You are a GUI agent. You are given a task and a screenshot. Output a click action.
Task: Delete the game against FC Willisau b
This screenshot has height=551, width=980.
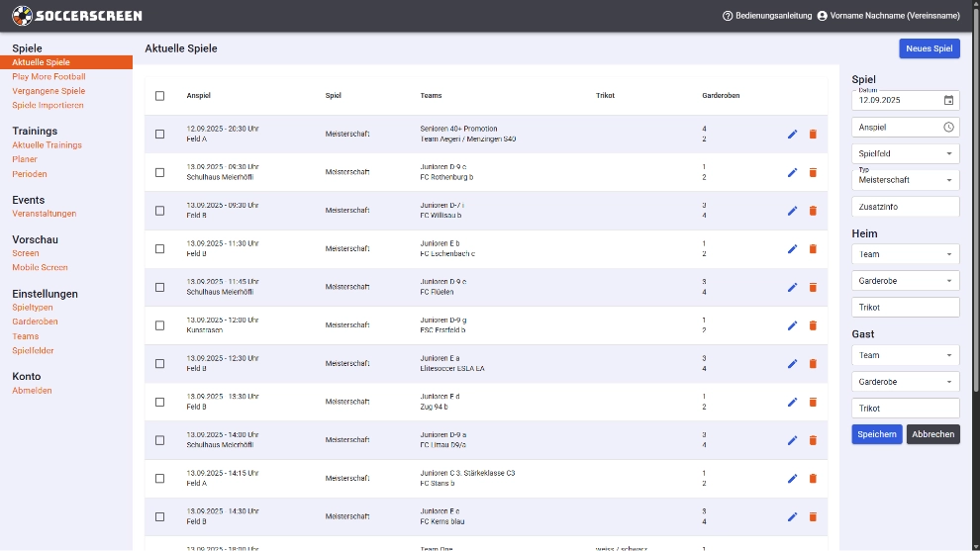click(x=813, y=211)
